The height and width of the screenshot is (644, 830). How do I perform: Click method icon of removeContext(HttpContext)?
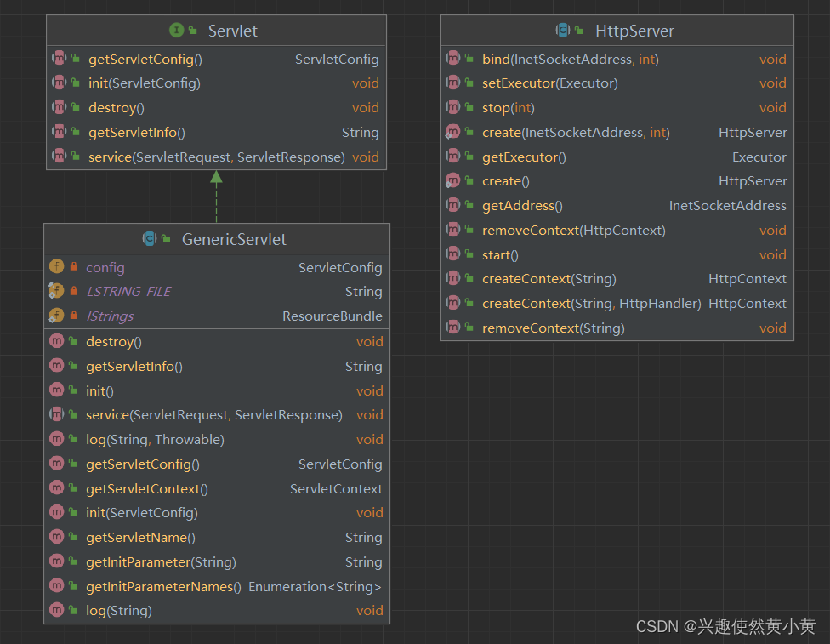click(452, 230)
